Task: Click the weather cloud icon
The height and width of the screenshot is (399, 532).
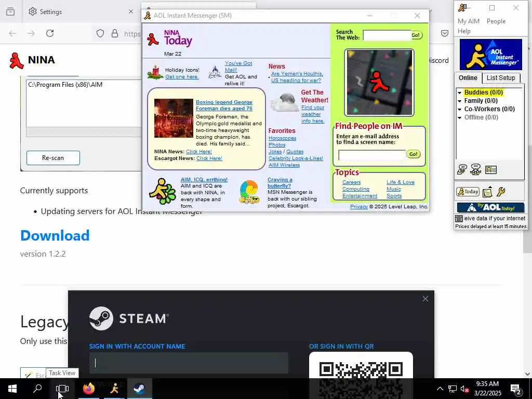Action: [284, 103]
